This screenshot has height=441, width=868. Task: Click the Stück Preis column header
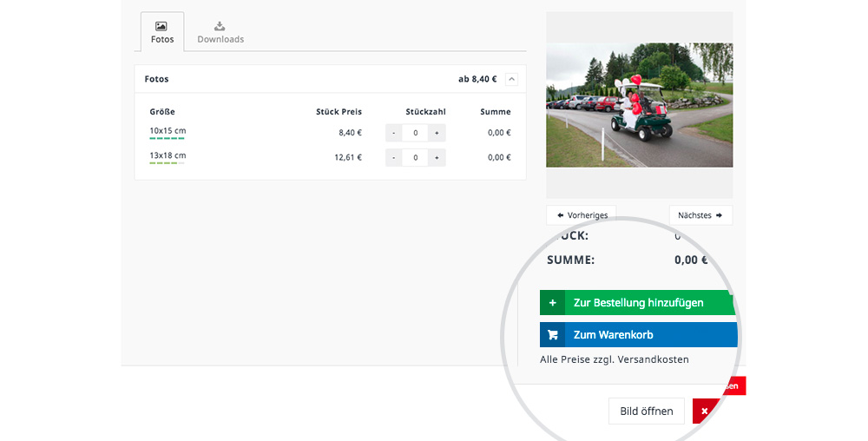tap(339, 112)
